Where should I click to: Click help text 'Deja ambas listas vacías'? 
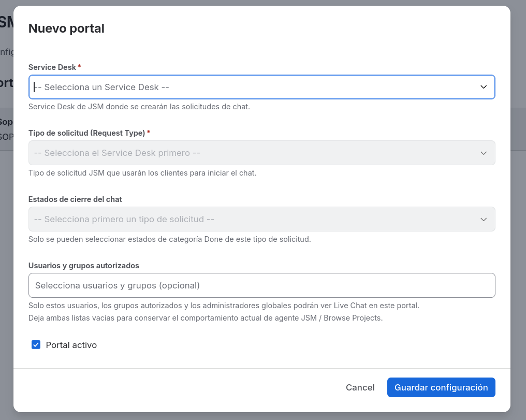pos(206,318)
